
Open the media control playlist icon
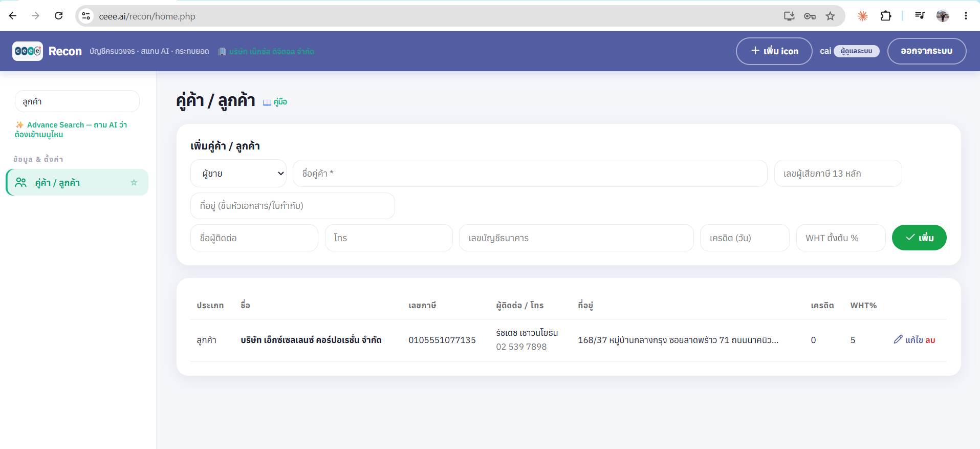click(x=920, y=16)
